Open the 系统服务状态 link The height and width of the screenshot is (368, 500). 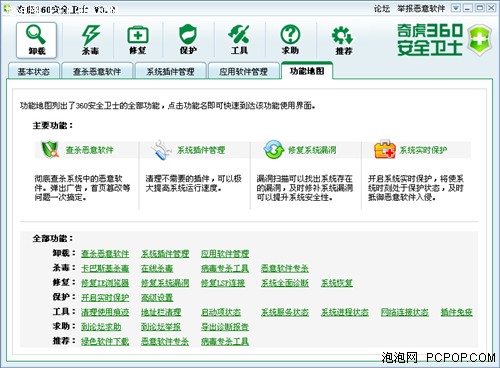click(285, 312)
